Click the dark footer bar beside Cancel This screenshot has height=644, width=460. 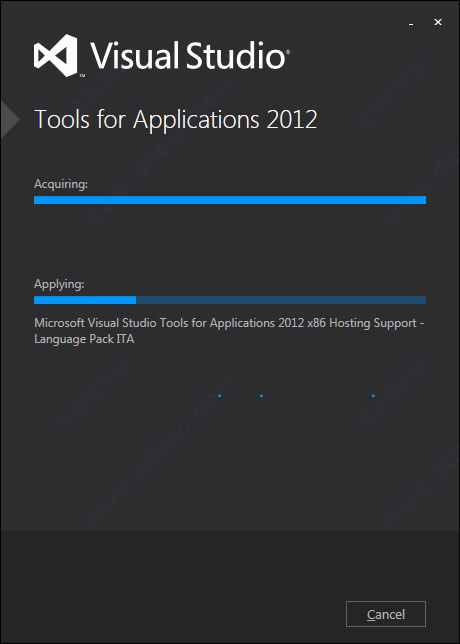pyautogui.click(x=172, y=586)
